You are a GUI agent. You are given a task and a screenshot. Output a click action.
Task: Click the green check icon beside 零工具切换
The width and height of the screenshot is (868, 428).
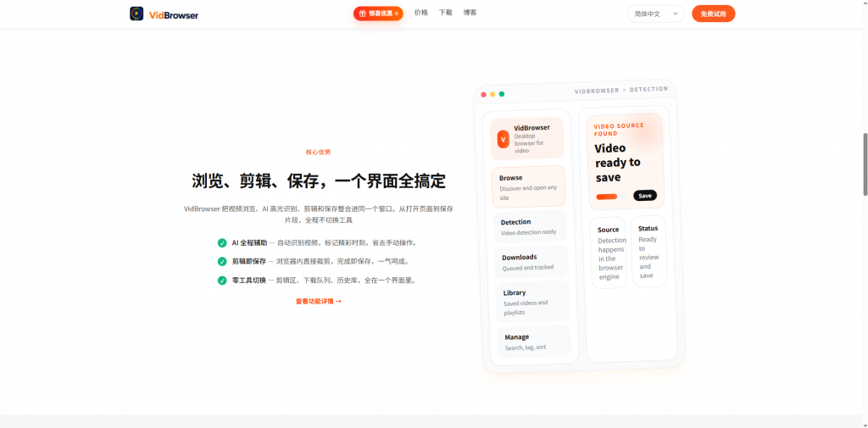coord(222,281)
